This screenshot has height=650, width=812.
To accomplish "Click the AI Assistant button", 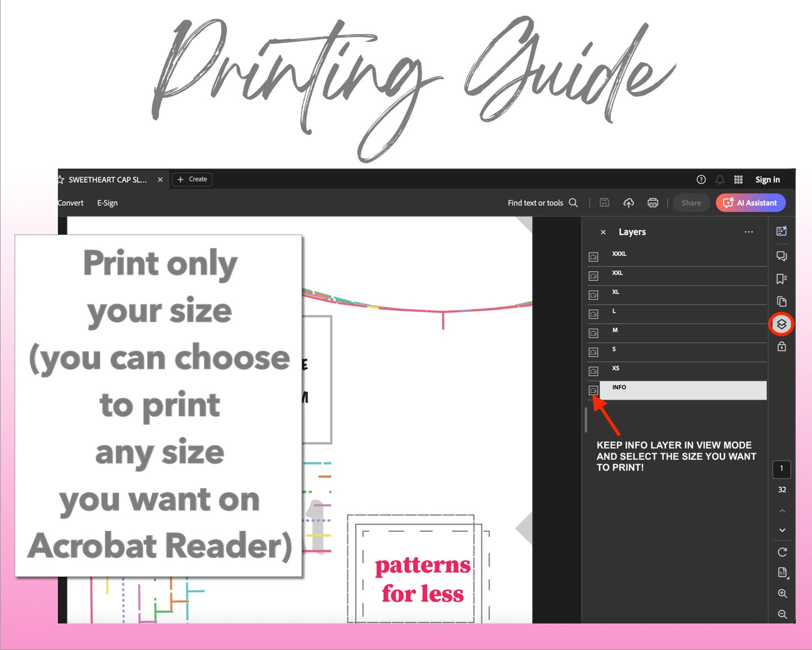I will pyautogui.click(x=750, y=203).
